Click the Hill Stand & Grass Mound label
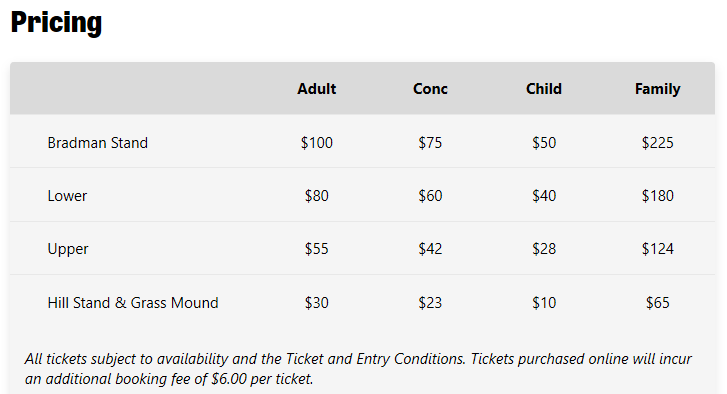The image size is (727, 394). (133, 303)
